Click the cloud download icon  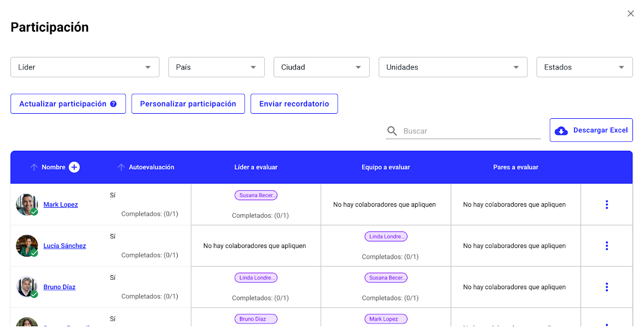[561, 130]
